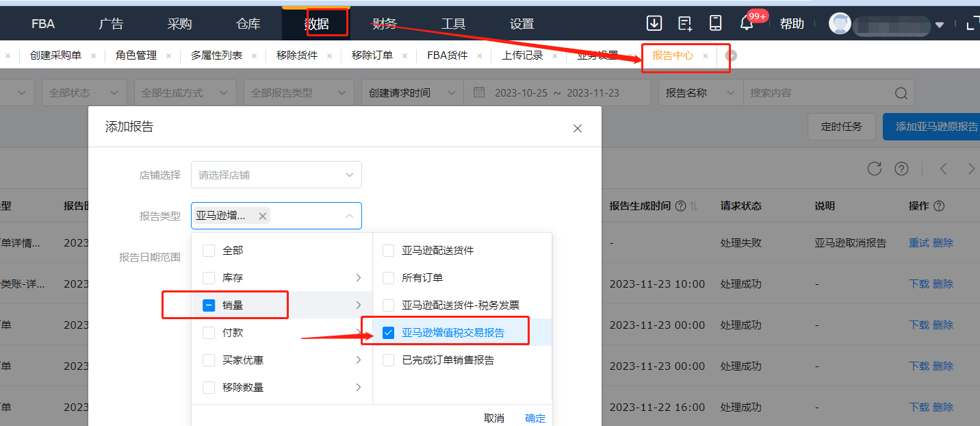Switch to the 上传记录 tab
This screenshot has width=980, height=426.
[522, 55]
